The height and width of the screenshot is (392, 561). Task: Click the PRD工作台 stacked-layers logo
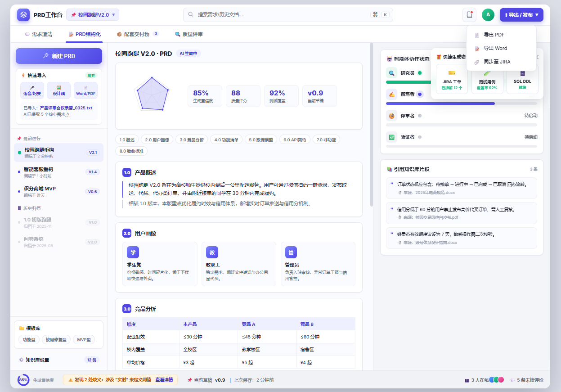(23, 15)
